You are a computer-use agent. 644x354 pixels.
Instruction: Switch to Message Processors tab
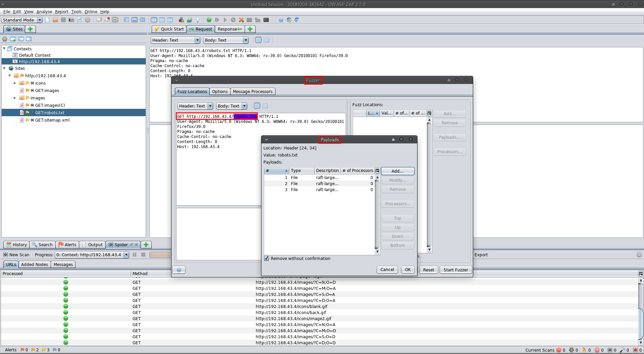[x=253, y=91]
